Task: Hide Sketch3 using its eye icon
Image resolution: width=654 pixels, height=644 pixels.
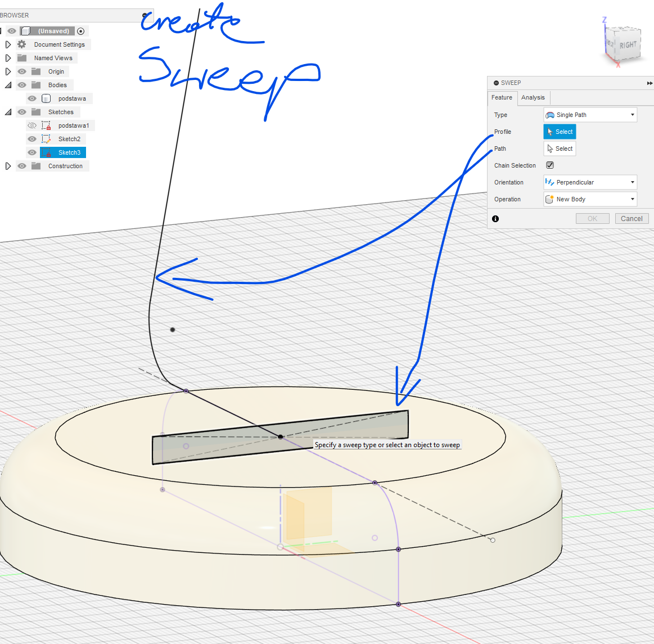Action: click(x=32, y=152)
